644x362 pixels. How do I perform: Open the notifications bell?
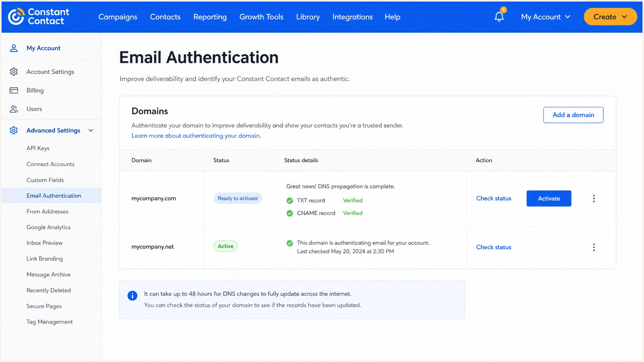click(x=499, y=17)
